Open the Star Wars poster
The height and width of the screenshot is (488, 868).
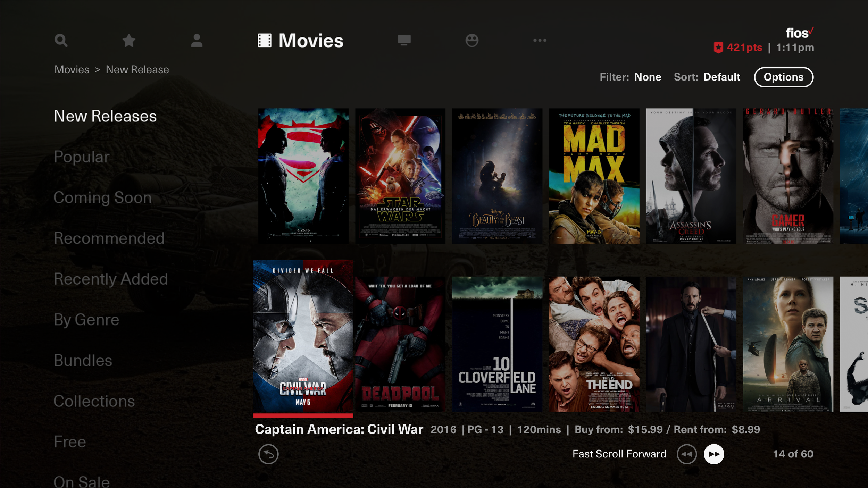(x=400, y=176)
